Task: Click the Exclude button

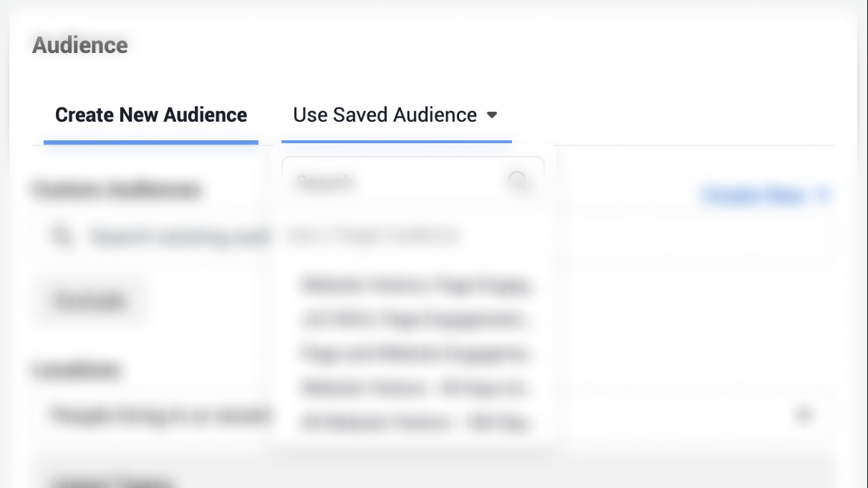Action: [x=90, y=300]
